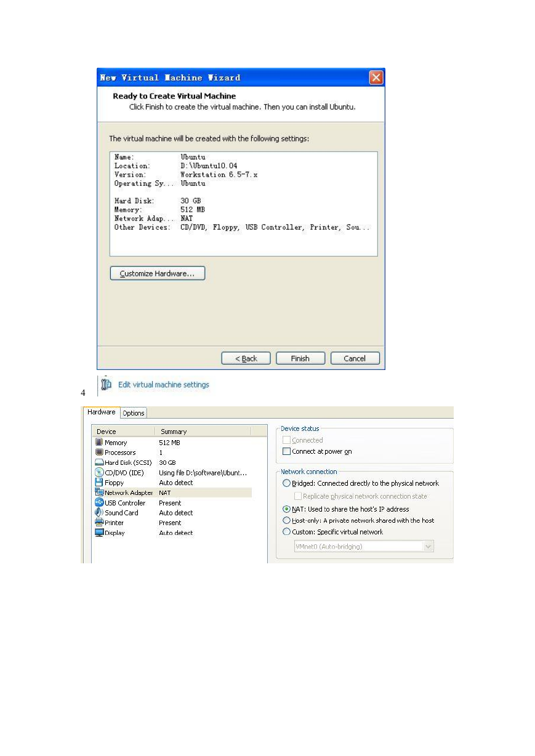
Task: Click the Hard Disk (SCSI) drive icon
Action: point(99,462)
